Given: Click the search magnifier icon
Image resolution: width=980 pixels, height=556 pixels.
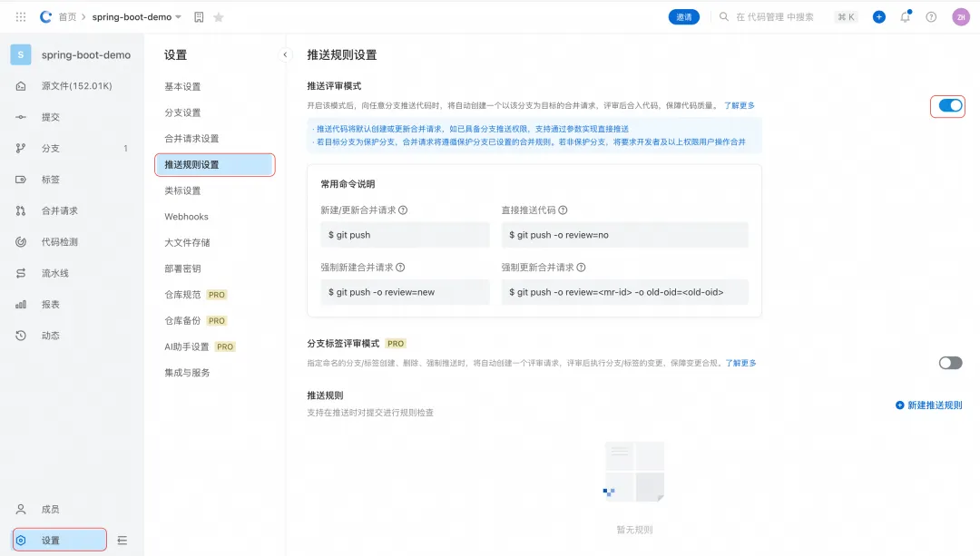Looking at the screenshot, I should [x=724, y=17].
